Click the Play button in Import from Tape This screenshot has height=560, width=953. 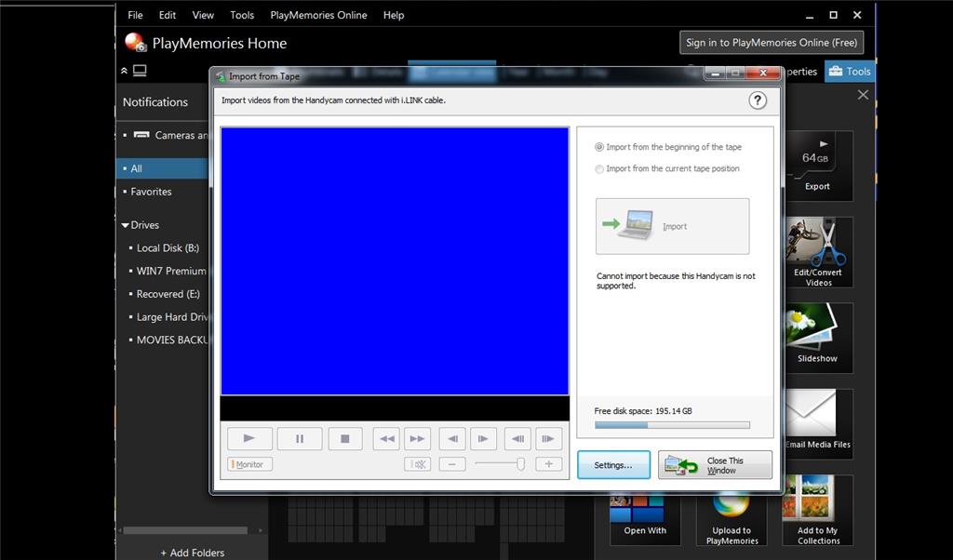(249, 438)
